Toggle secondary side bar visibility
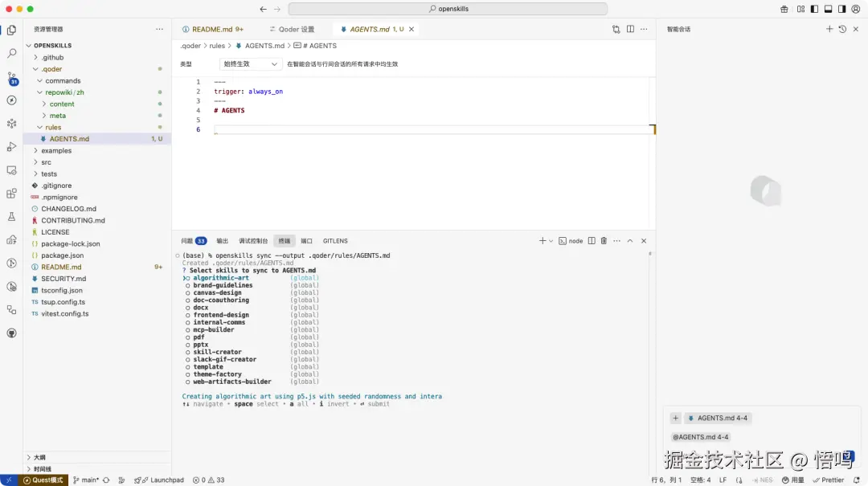This screenshot has height=486, width=868. tap(841, 9)
